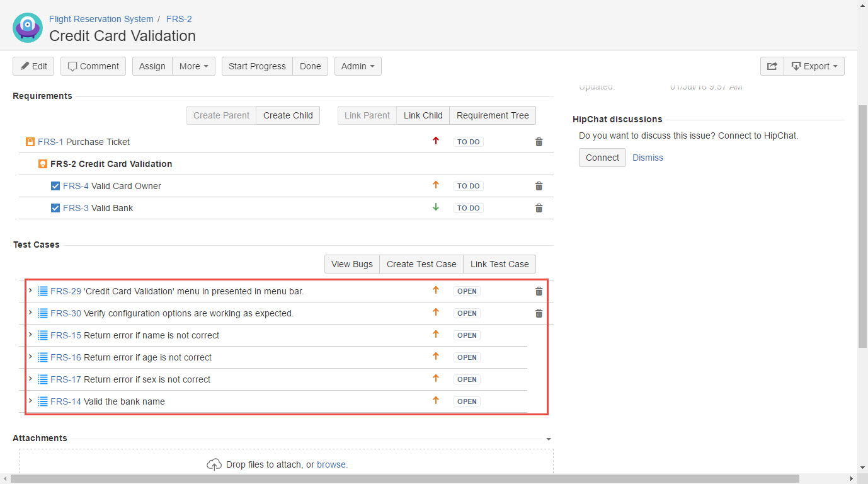The height and width of the screenshot is (484, 868).
Task: Collapse the Attachments section arrow
Action: point(548,439)
